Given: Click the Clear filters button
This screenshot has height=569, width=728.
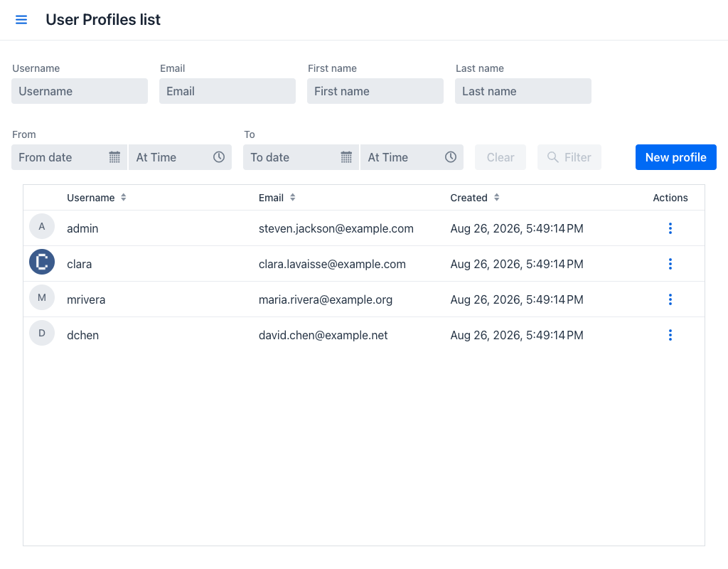Looking at the screenshot, I should click(500, 157).
